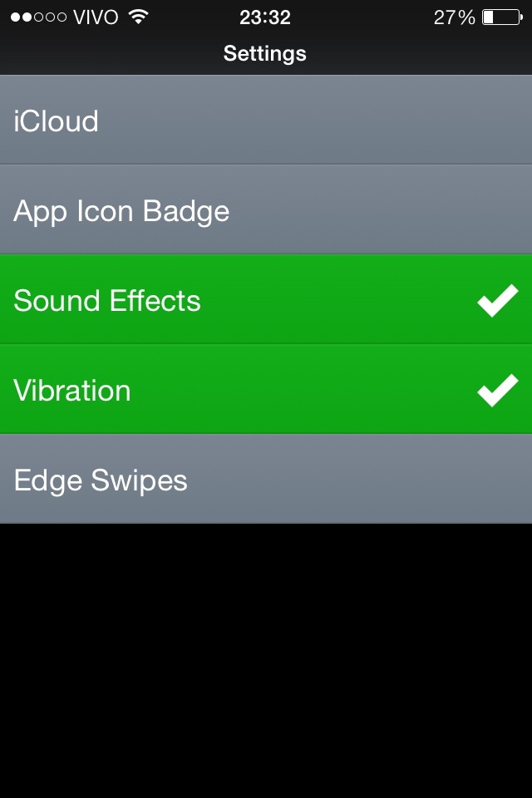Disable Sound Effects by its label
532x798 pixels.
[x=107, y=300]
